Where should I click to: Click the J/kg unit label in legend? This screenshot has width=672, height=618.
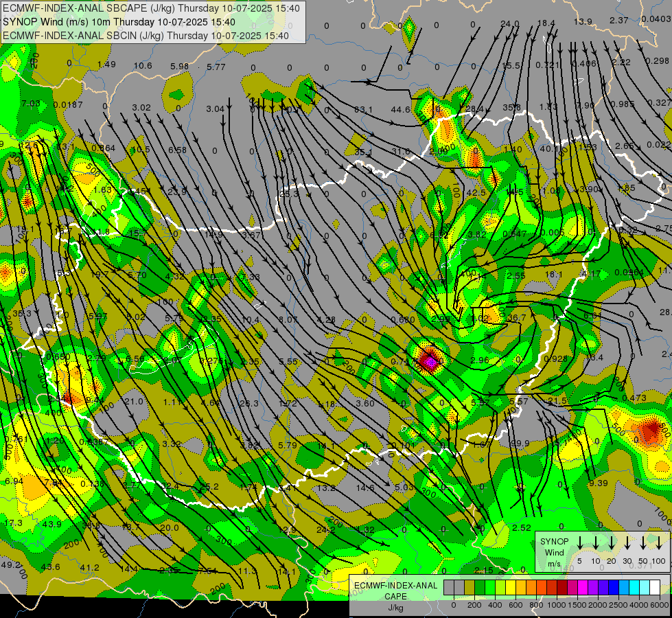(x=395, y=608)
